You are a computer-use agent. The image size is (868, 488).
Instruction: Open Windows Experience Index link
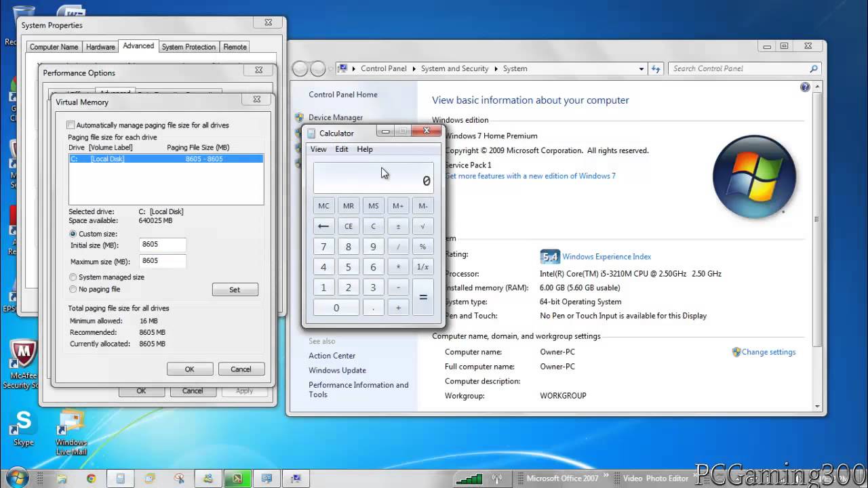point(606,257)
